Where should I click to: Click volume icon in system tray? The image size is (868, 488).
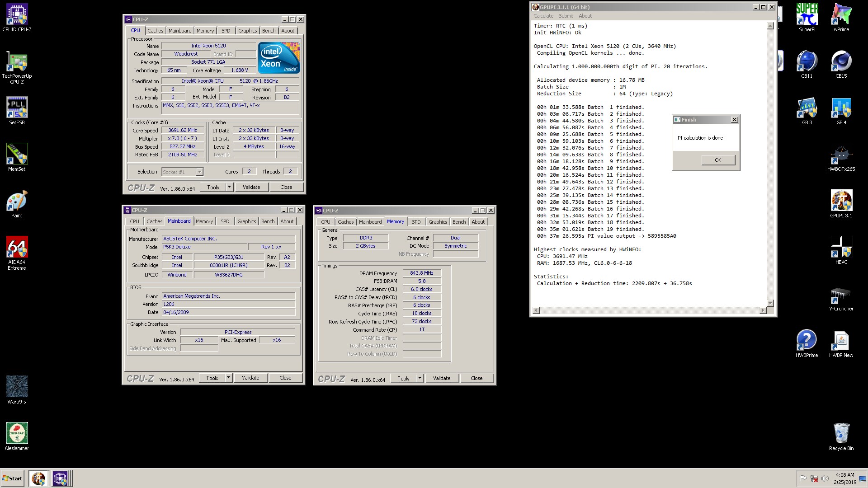pyautogui.click(x=825, y=479)
